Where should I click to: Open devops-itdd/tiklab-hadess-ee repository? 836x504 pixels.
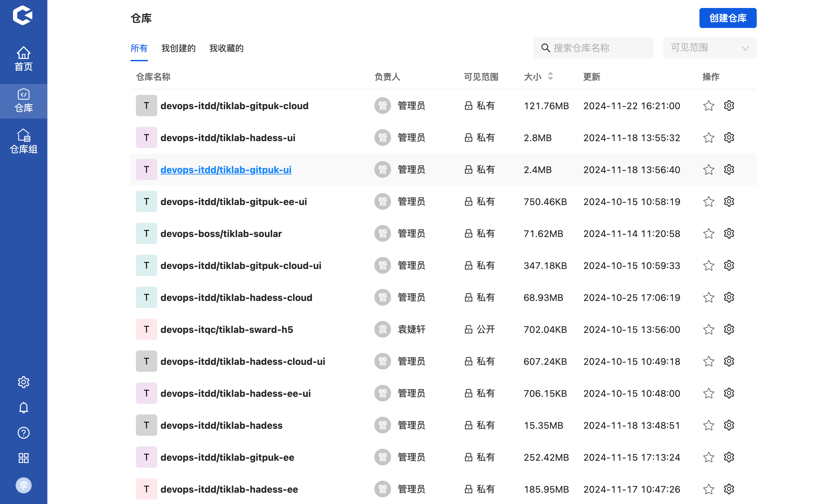pos(229,489)
